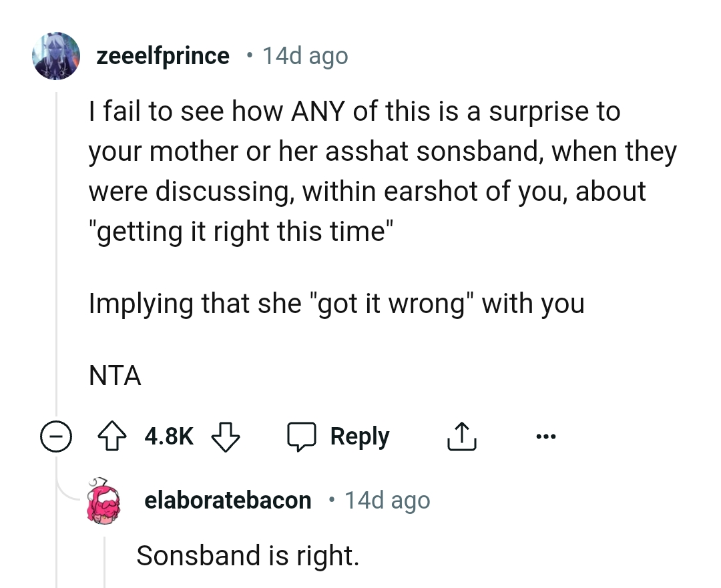Collapse zeeelfprince's thread using the vertical thread line
Screen dimensions: 721x588
tap(57, 254)
